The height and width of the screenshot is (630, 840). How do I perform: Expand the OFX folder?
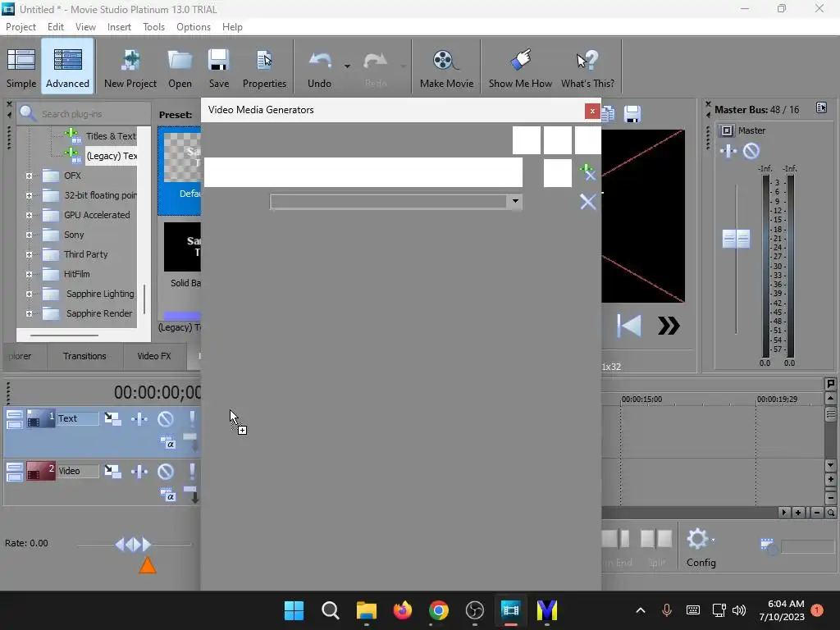(29, 176)
